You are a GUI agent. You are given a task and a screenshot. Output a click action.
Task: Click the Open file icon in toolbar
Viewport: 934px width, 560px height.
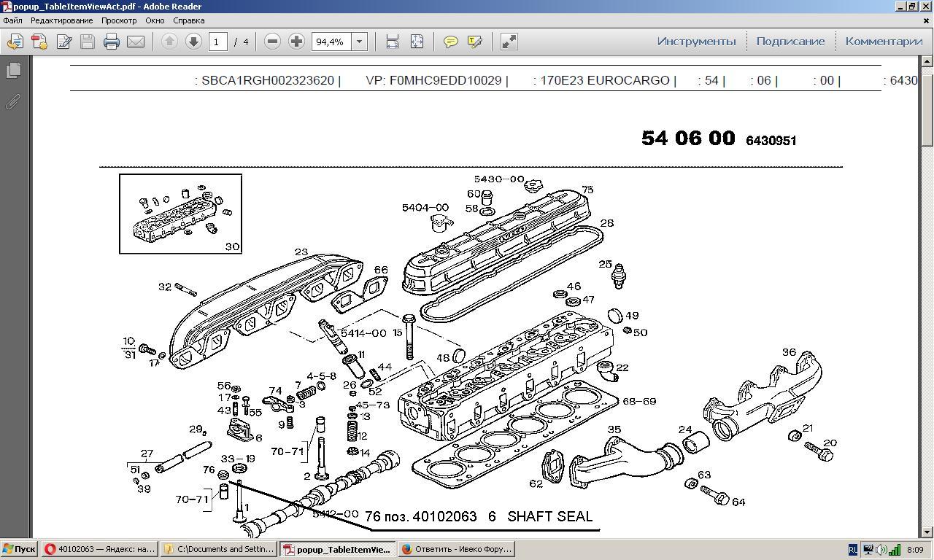point(15,42)
